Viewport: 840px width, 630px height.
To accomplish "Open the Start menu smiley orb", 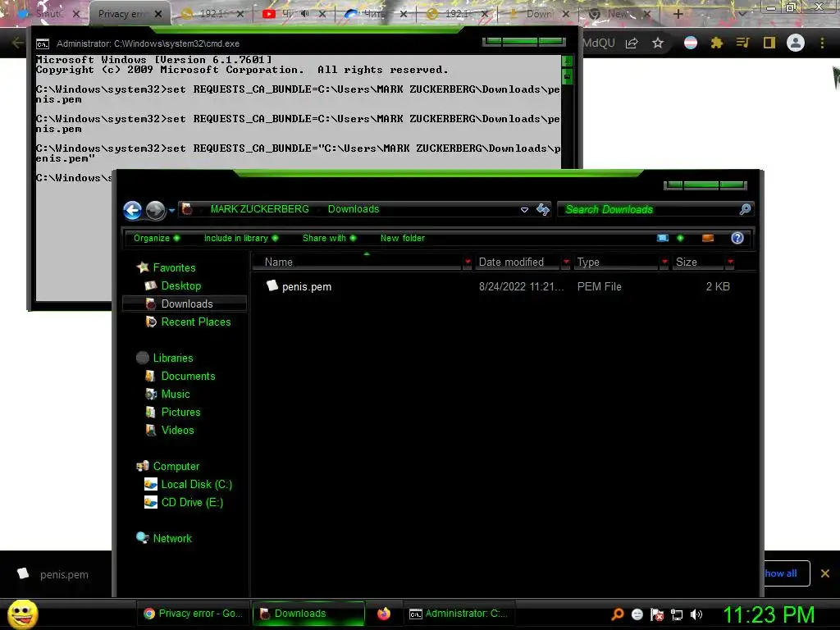I will [x=22, y=614].
